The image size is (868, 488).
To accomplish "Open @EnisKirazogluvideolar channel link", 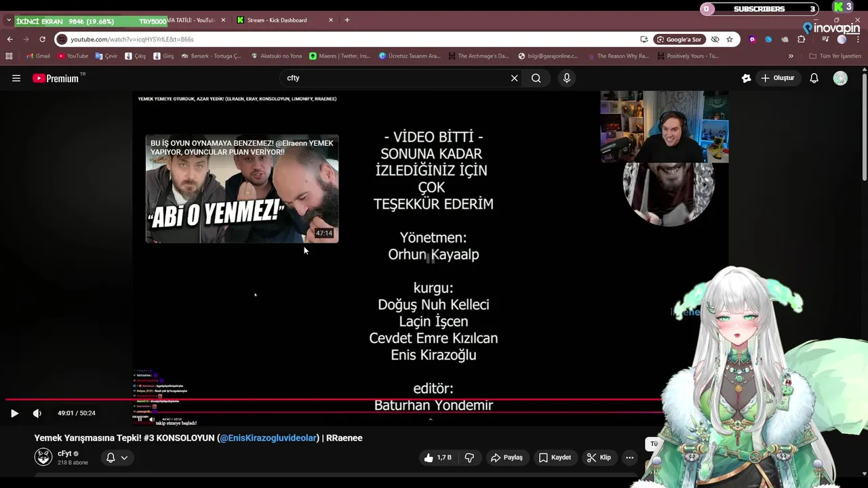I will click(x=269, y=438).
